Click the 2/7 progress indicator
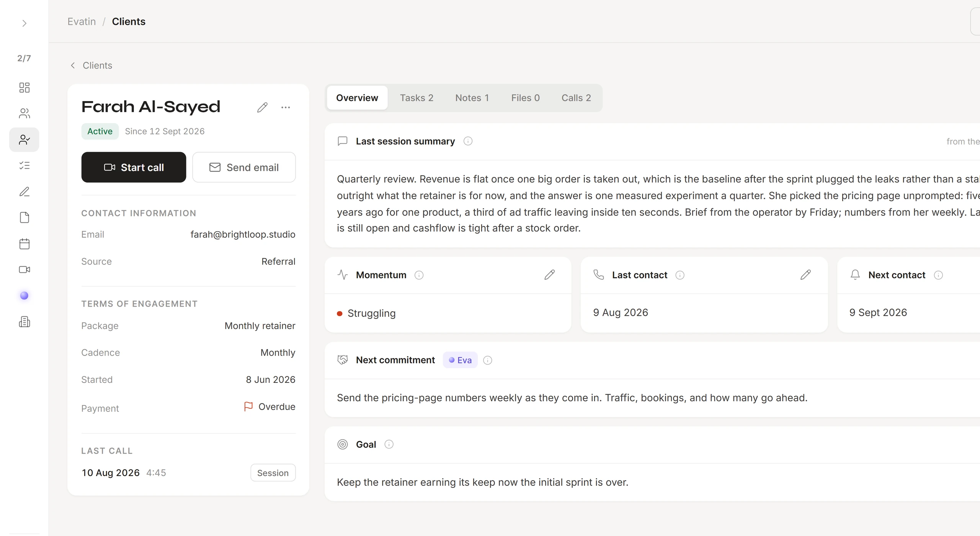Image resolution: width=980 pixels, height=536 pixels. (24, 58)
